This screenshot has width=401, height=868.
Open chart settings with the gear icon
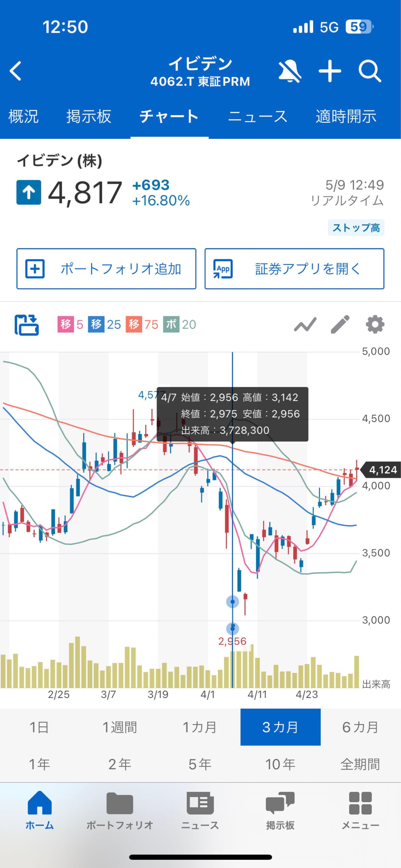click(375, 324)
